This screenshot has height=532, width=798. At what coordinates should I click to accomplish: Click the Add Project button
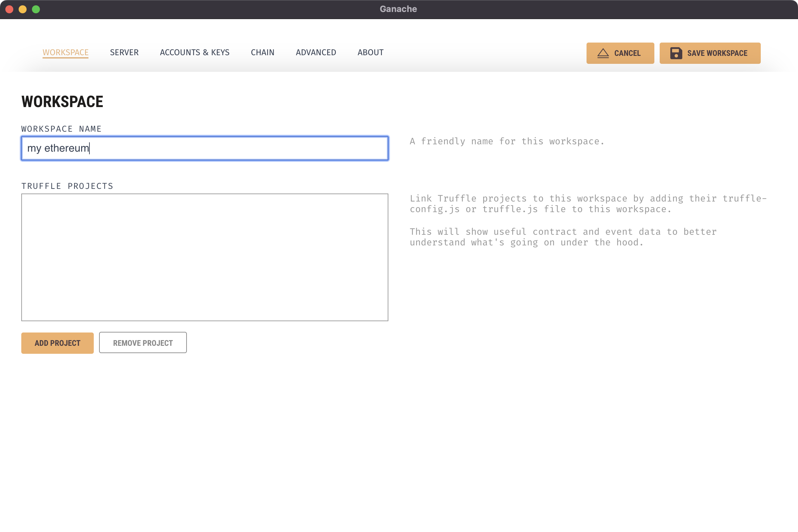coord(57,343)
